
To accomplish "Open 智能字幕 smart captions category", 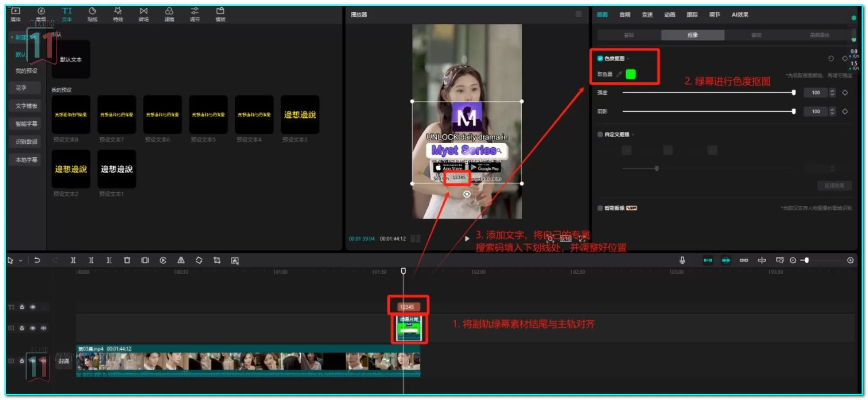I will click(25, 124).
